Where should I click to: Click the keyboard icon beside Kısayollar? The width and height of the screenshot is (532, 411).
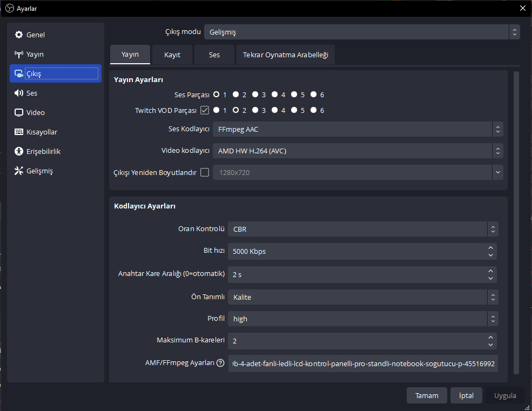pyautogui.click(x=19, y=132)
